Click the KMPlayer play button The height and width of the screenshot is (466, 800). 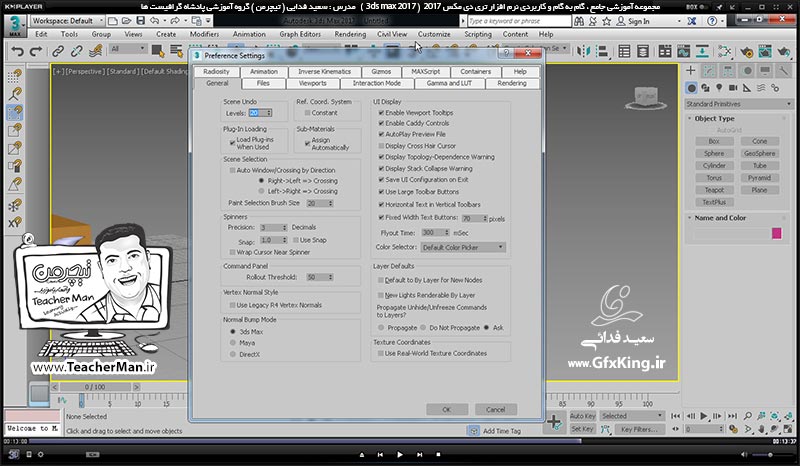399,454
